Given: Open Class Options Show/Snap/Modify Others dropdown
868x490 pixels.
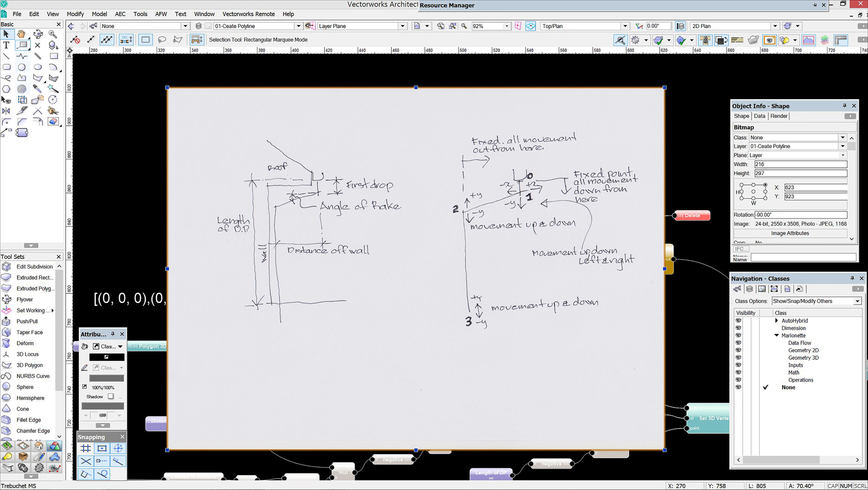Looking at the screenshot, I should 816,301.
